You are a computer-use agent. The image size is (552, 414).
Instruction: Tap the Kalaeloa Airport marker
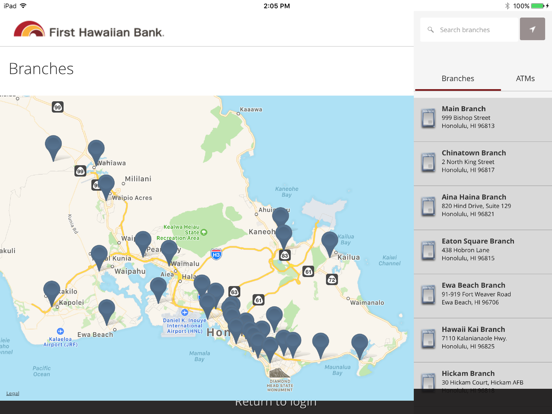click(60, 331)
